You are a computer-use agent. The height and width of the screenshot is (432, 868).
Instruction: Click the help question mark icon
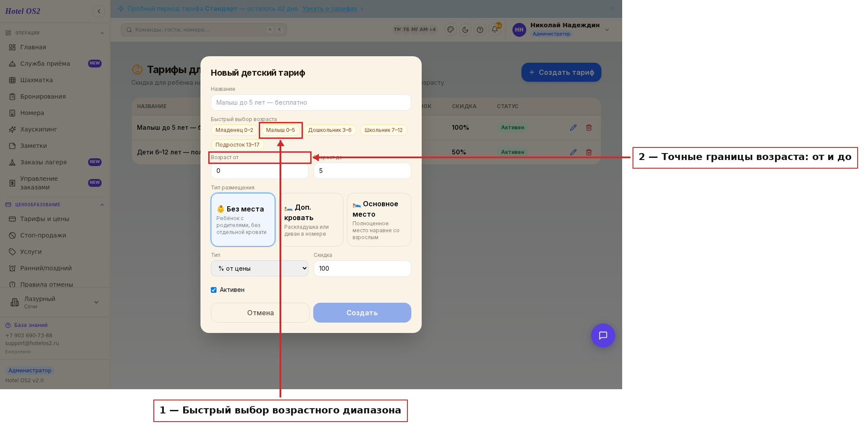[480, 30]
